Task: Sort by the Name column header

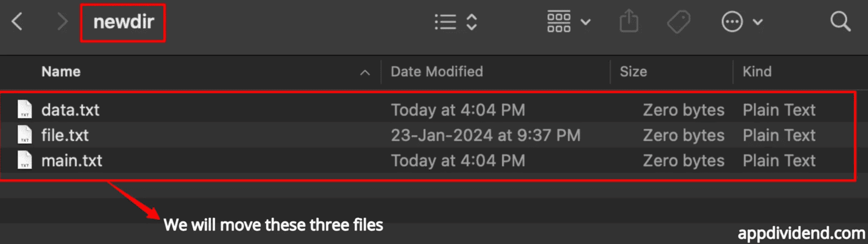Action: [61, 72]
